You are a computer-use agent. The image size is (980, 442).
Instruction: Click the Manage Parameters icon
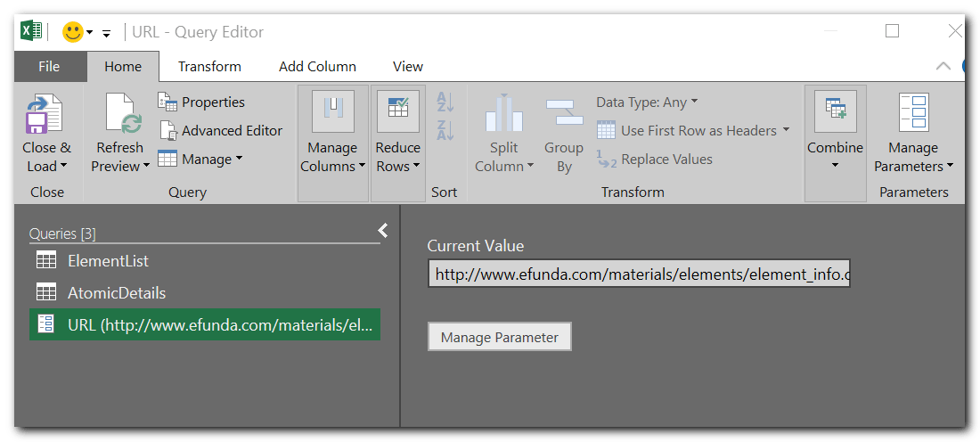(913, 112)
